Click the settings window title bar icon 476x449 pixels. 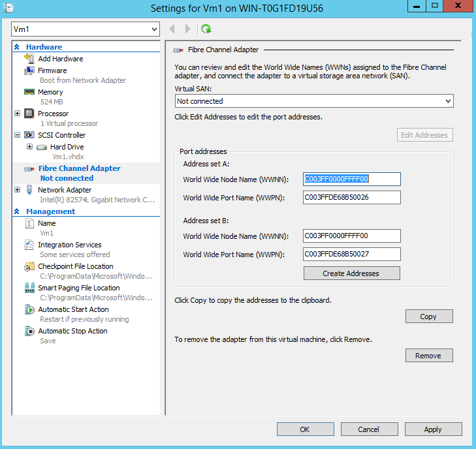8,8
